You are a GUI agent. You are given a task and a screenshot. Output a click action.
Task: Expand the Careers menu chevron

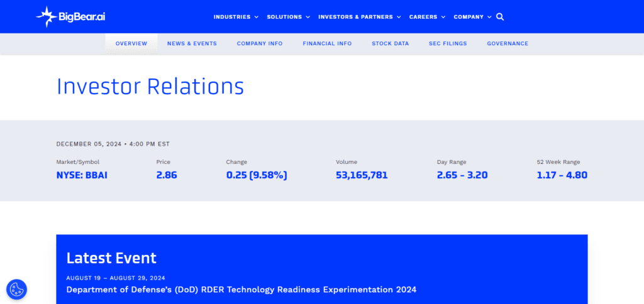coord(443,17)
